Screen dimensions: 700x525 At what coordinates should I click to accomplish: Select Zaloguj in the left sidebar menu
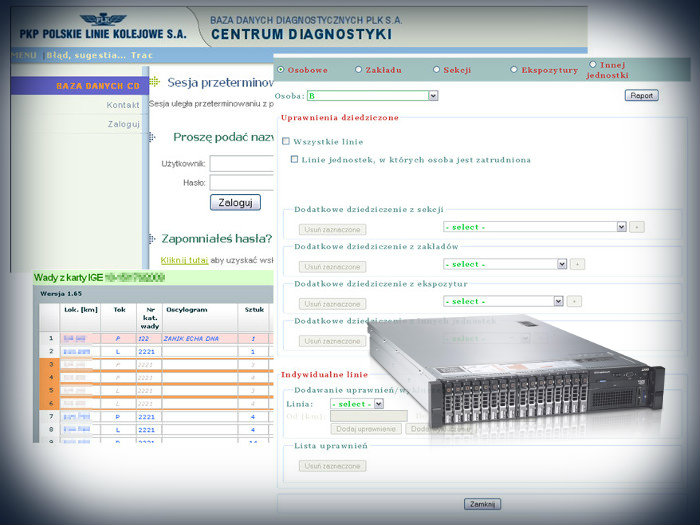pyautogui.click(x=123, y=124)
